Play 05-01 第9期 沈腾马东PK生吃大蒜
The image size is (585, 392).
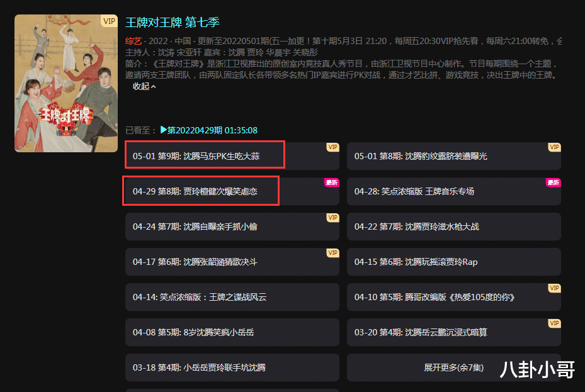(x=232, y=156)
